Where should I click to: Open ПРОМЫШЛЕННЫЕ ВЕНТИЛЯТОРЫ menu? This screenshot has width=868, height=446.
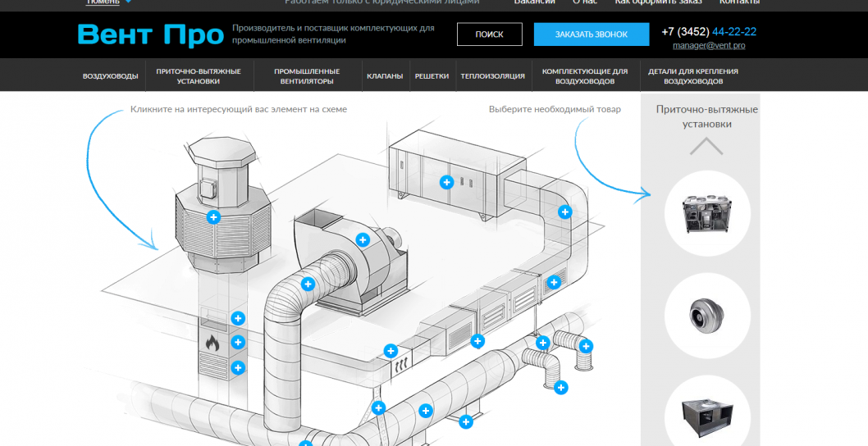coord(307,75)
